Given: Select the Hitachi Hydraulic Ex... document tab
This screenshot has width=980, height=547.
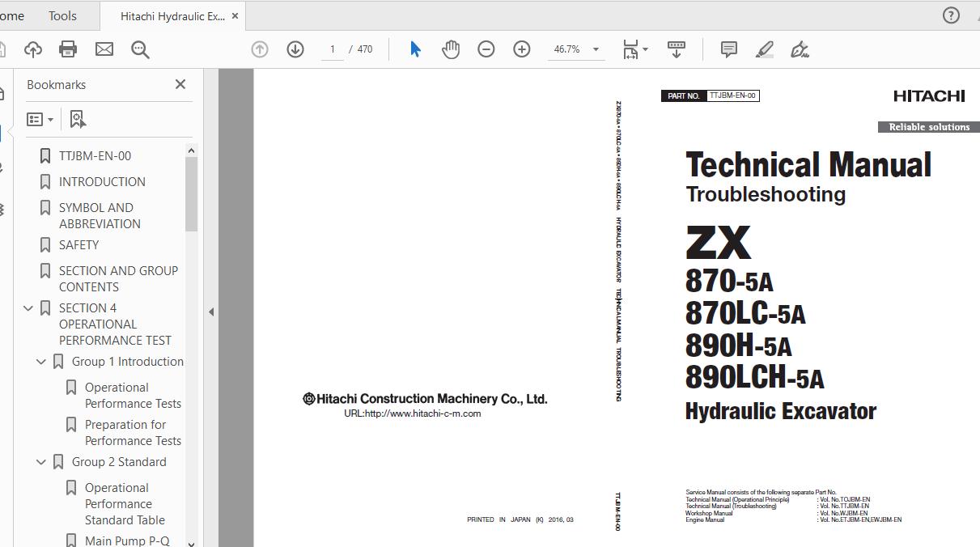Looking at the screenshot, I should click(172, 16).
